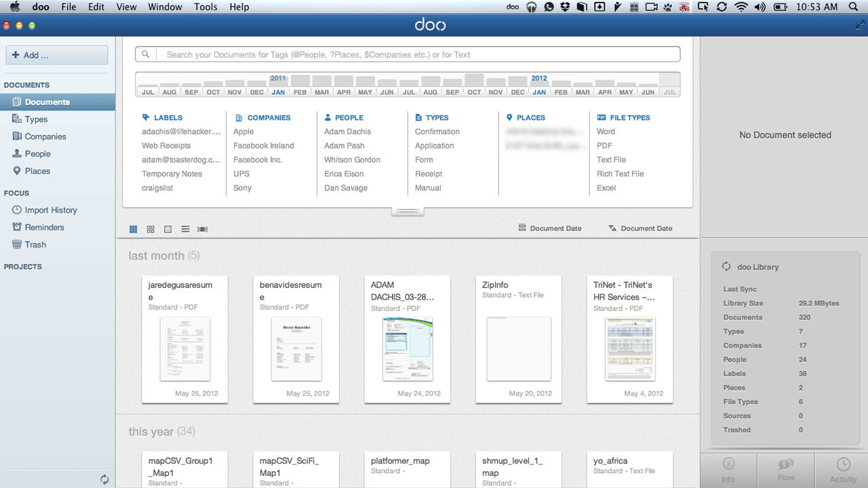Screen dimensions: 868x488
Task: Collapse the filter panel with handle
Action: (x=408, y=211)
